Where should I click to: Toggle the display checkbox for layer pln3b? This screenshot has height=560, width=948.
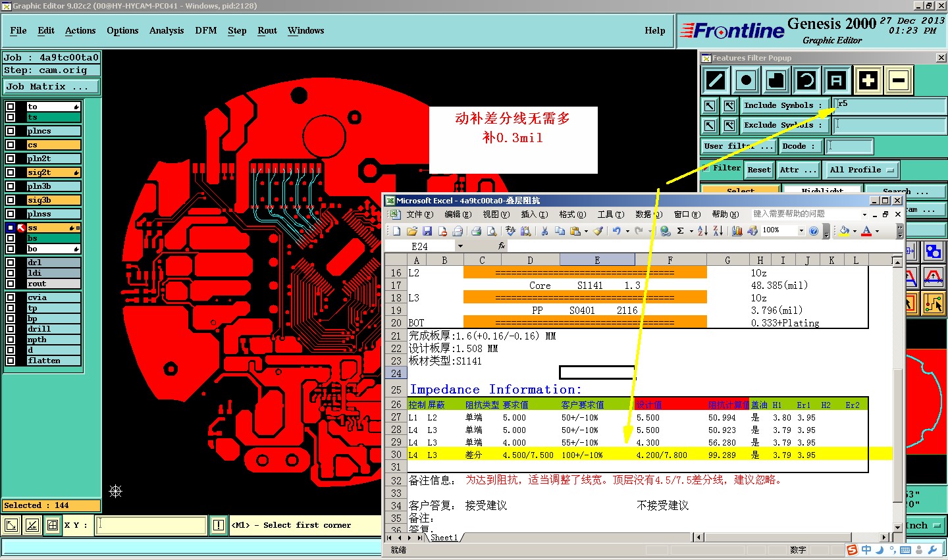point(11,186)
